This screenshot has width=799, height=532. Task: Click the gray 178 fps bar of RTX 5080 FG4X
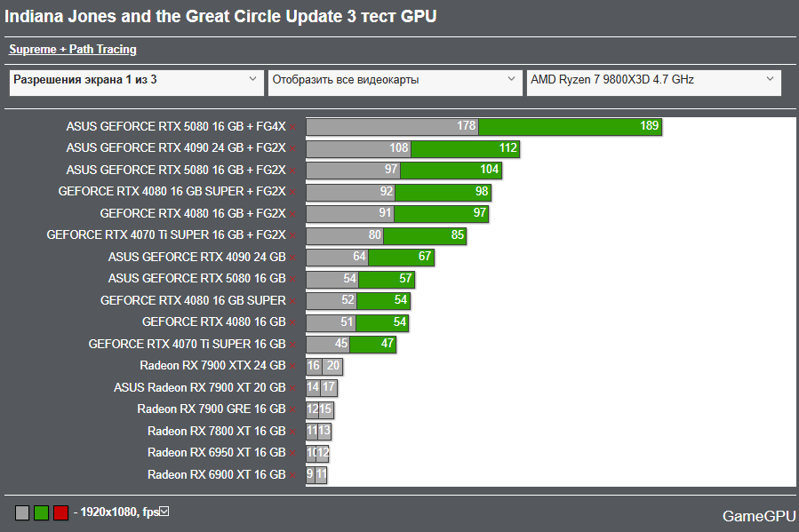tap(392, 126)
